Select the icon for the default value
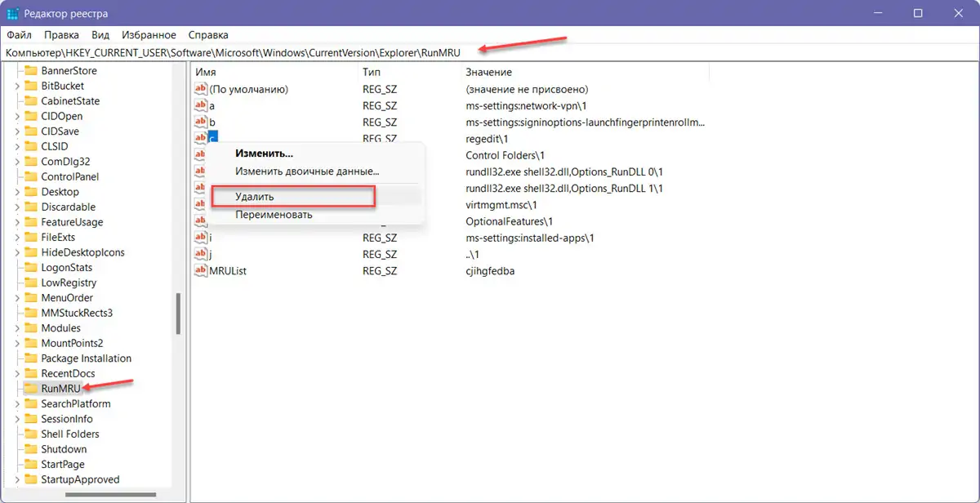 (x=201, y=89)
